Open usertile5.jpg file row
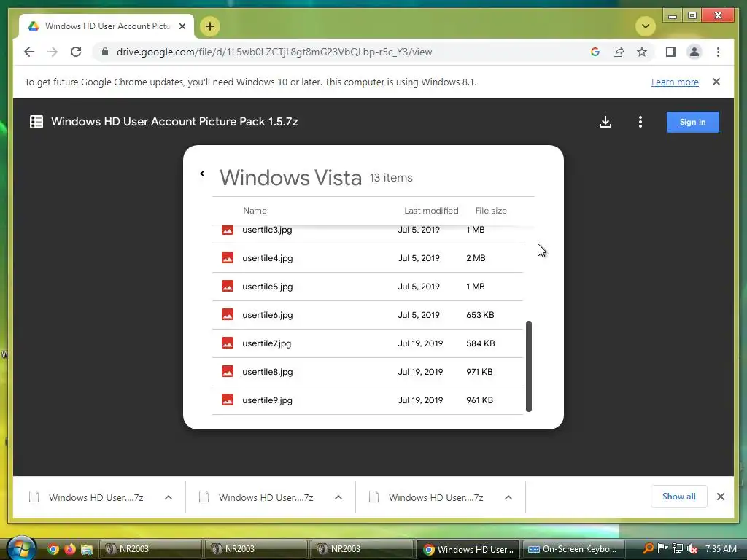Screen dimensions: 747x560 click(368, 287)
